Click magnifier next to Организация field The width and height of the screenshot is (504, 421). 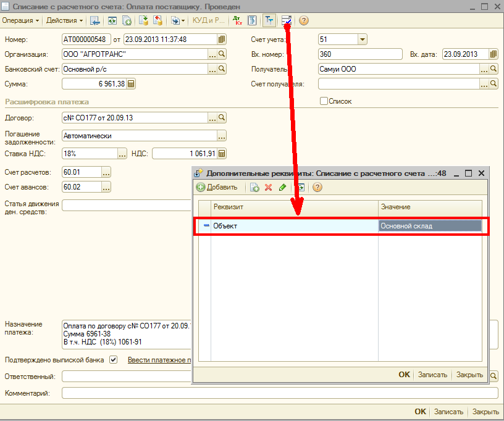tap(222, 54)
